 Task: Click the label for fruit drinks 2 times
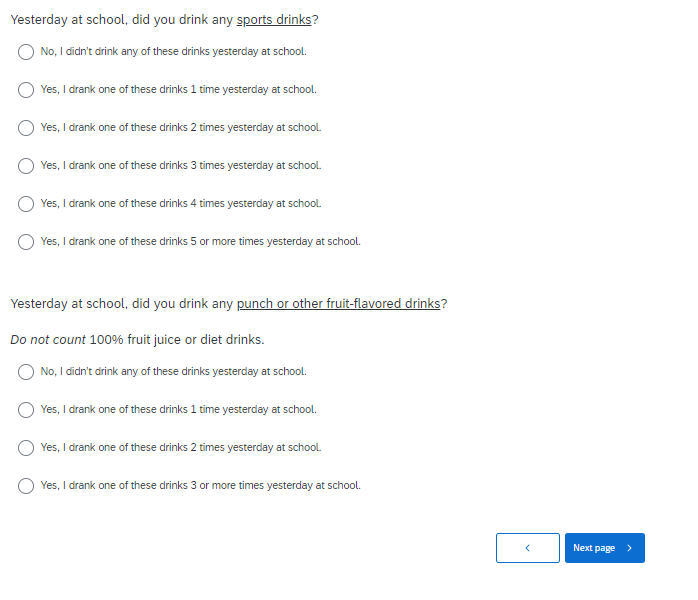pos(181,448)
